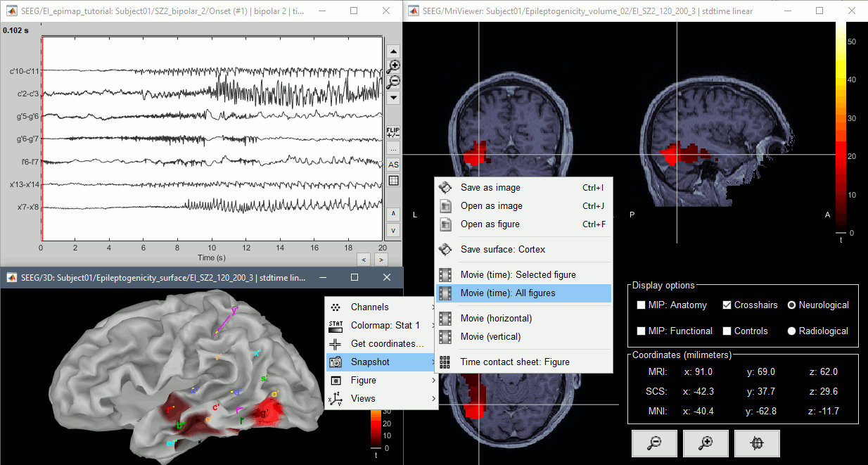Image resolution: width=868 pixels, height=465 pixels.
Task: Click the stat colorbar in MRI viewer
Action: click(841, 127)
